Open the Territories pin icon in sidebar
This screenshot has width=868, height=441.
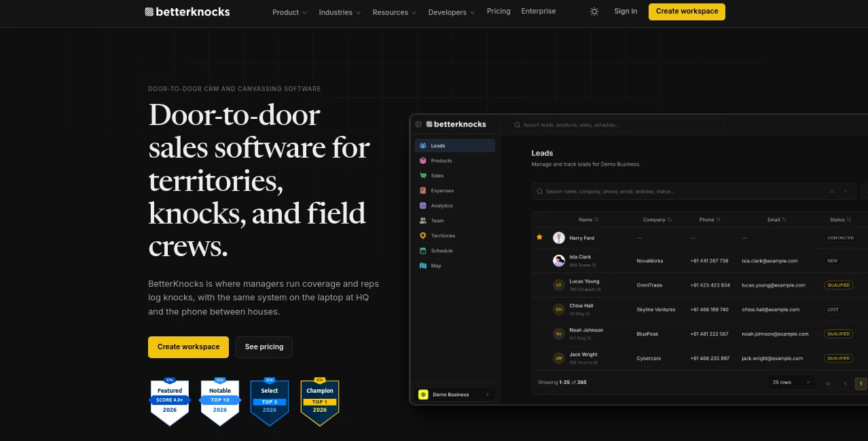click(423, 235)
